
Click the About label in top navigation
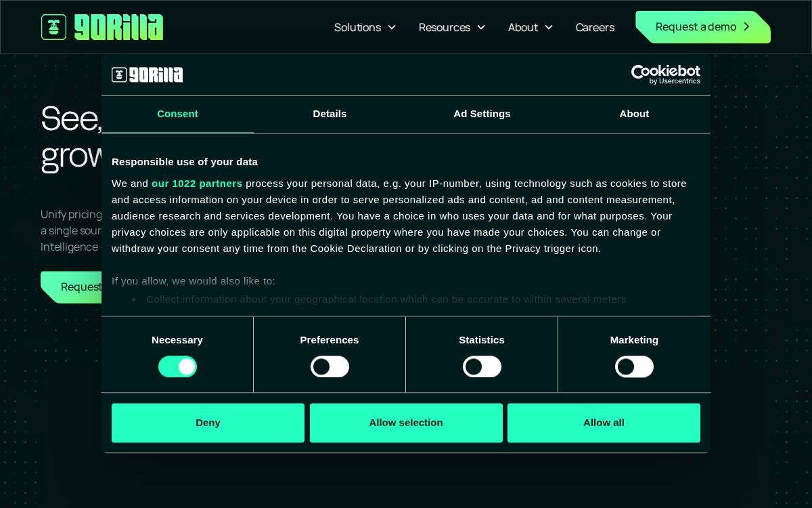point(523,27)
